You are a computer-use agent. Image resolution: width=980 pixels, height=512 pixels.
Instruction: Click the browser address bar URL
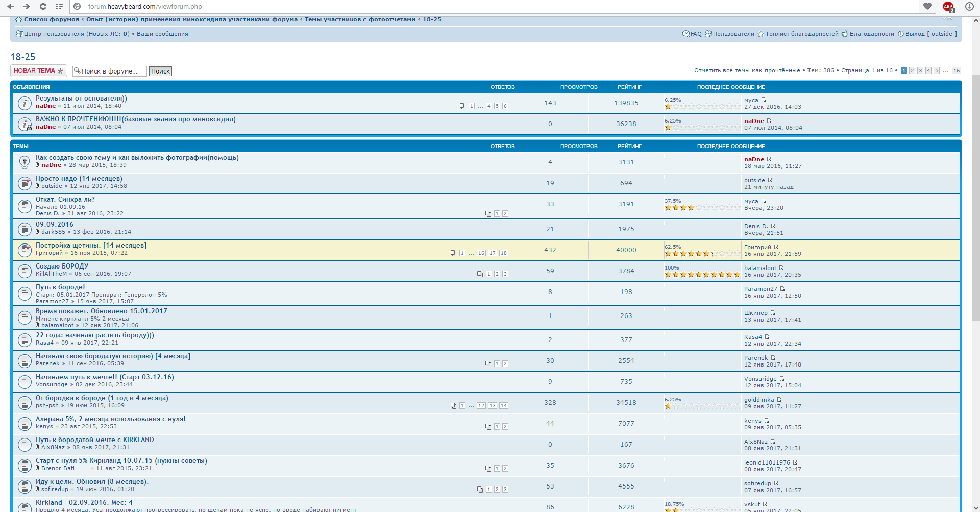pyautogui.click(x=145, y=7)
